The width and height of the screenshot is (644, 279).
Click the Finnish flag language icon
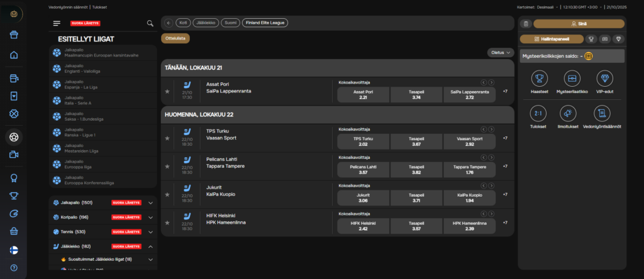(x=14, y=249)
